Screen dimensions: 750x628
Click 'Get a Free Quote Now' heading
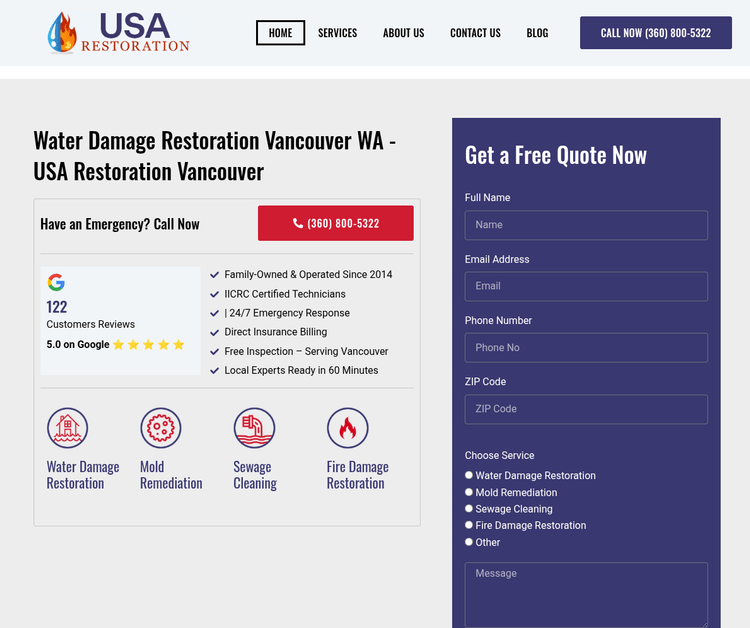pos(555,155)
